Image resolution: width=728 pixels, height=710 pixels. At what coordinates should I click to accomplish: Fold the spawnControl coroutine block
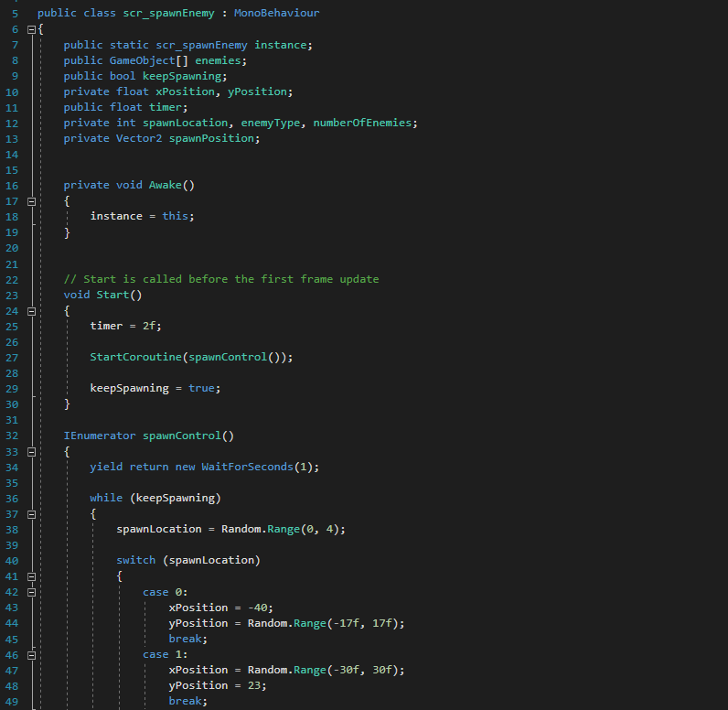[x=31, y=451]
